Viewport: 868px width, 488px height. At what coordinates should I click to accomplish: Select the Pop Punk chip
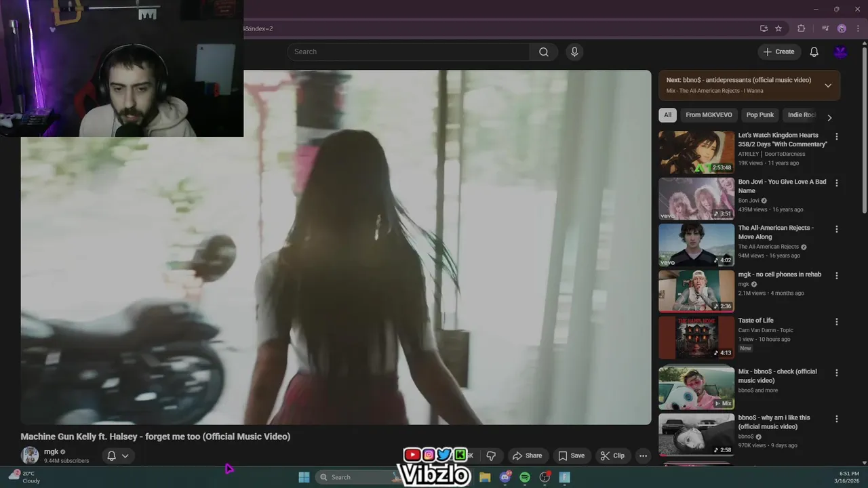pyautogui.click(x=759, y=115)
